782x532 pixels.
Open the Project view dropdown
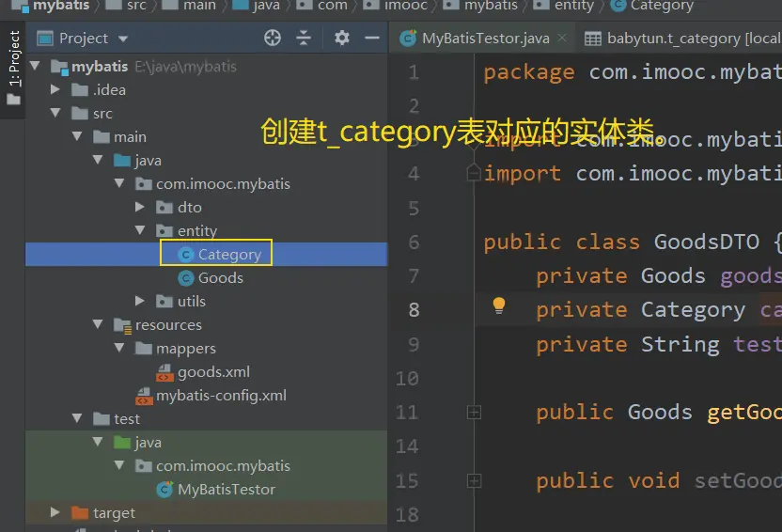(x=123, y=39)
